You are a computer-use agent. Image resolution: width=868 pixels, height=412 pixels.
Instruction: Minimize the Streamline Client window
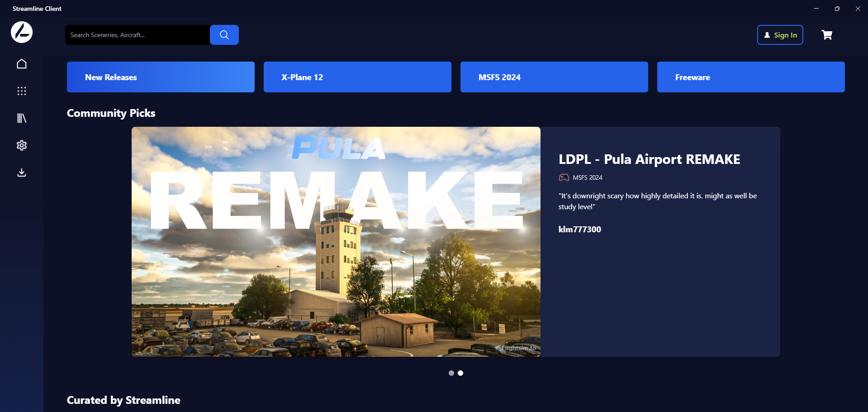point(816,9)
